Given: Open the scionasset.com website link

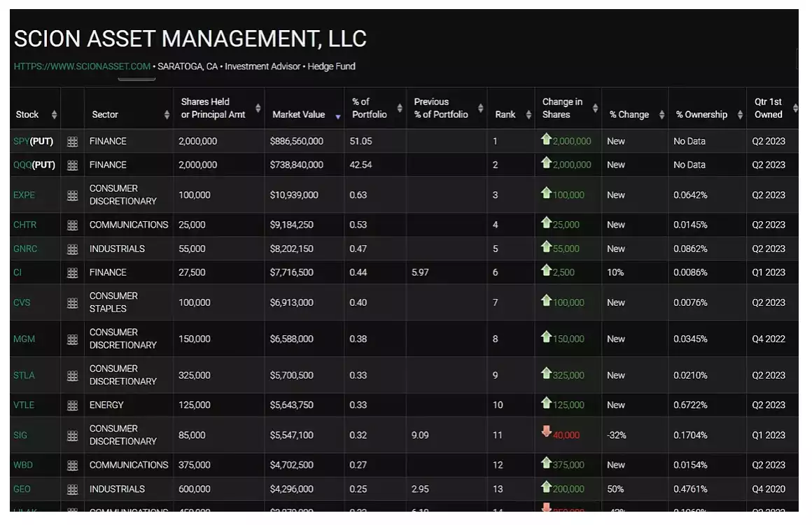Looking at the screenshot, I should click(x=82, y=66).
